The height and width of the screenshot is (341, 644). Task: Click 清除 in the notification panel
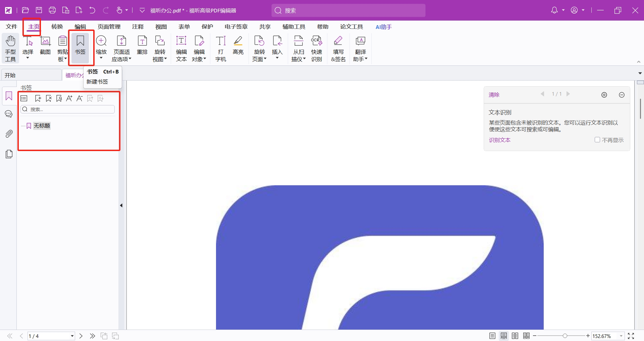click(494, 95)
